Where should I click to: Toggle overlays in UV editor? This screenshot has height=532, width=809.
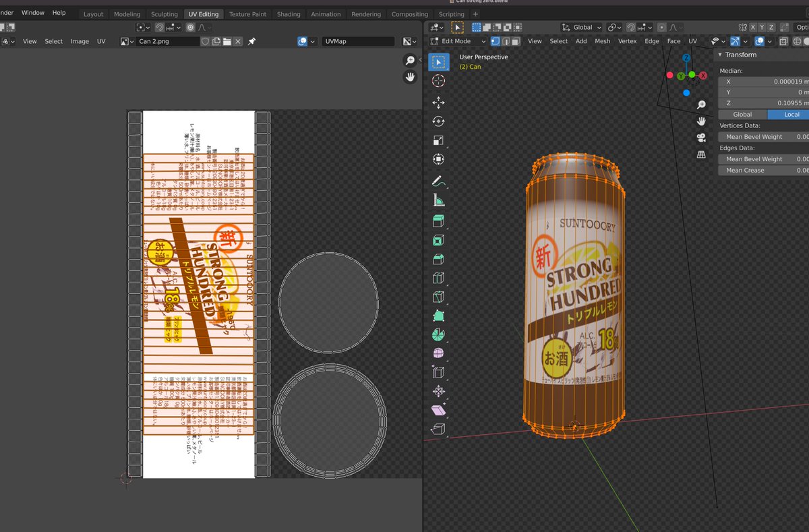(303, 41)
